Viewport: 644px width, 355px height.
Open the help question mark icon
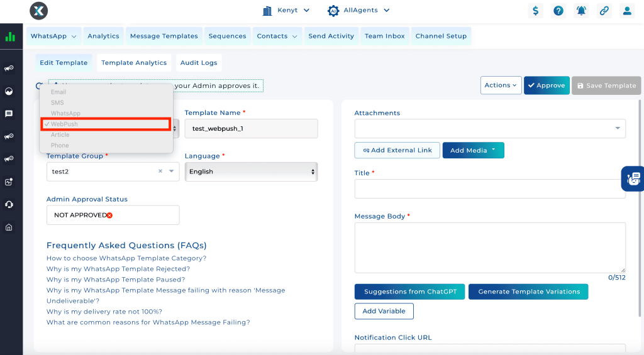[558, 11]
